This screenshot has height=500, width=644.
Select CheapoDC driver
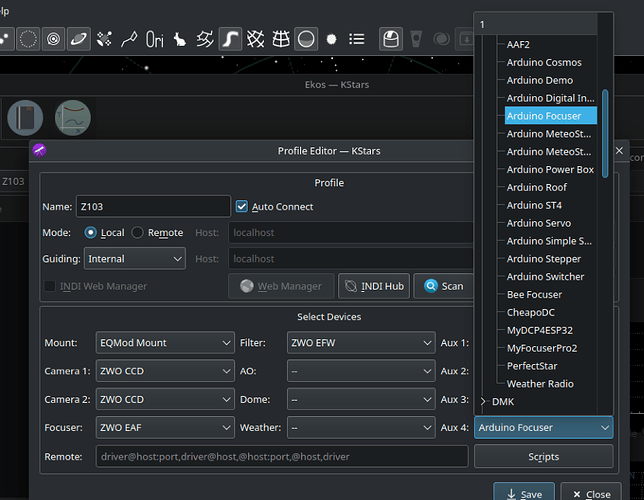(x=530, y=312)
